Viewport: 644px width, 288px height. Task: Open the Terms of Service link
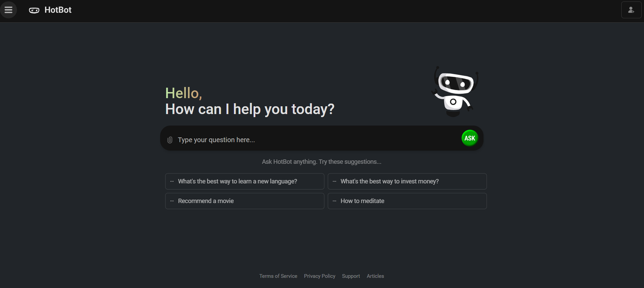278,276
